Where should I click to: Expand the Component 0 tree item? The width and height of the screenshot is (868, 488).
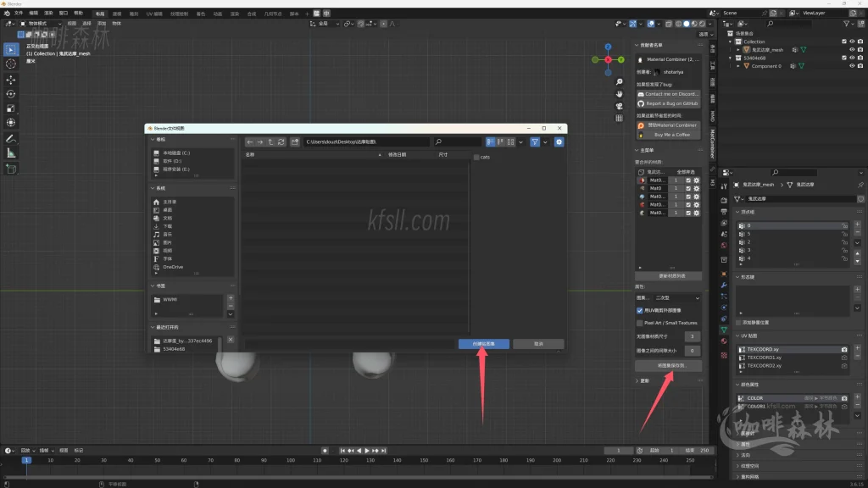(x=738, y=66)
